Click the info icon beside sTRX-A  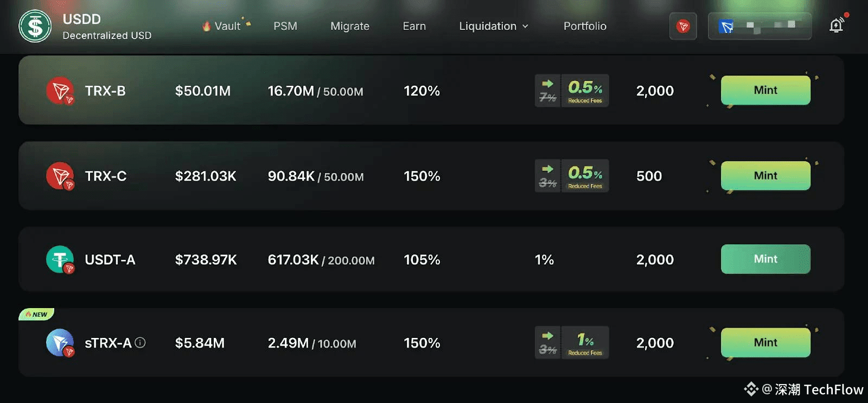[140, 343]
